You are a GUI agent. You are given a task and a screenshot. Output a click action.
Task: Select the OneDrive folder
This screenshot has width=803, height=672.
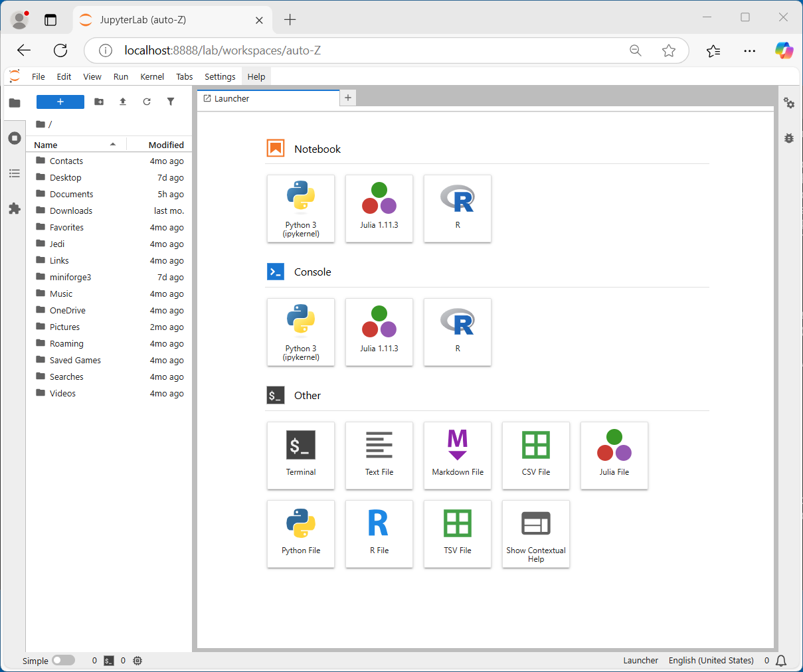(x=109, y=310)
